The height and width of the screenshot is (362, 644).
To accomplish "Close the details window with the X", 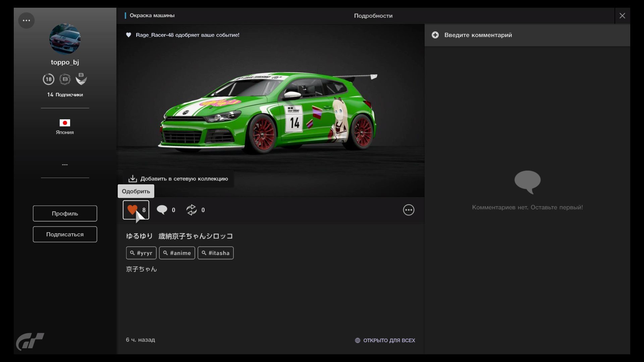I will pos(622,16).
